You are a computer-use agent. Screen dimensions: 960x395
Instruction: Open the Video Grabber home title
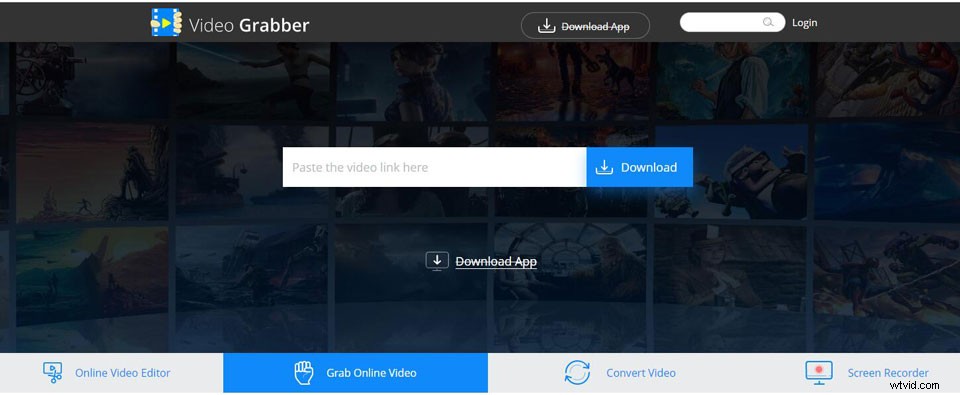[249, 25]
